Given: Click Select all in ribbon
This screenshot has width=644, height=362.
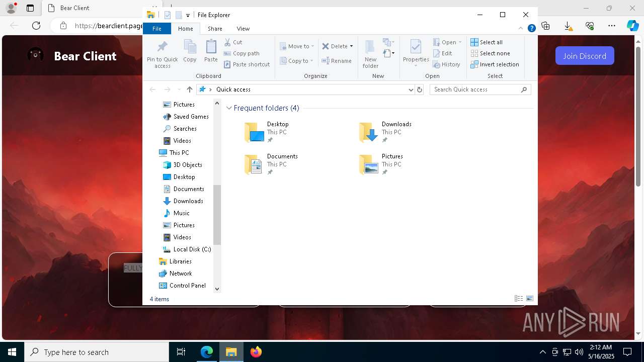Looking at the screenshot, I should tap(487, 42).
